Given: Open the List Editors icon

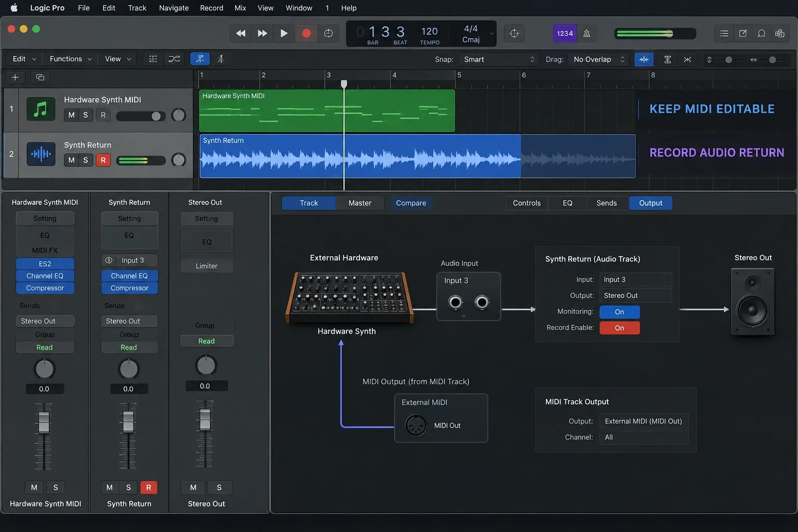Looking at the screenshot, I should [724, 33].
